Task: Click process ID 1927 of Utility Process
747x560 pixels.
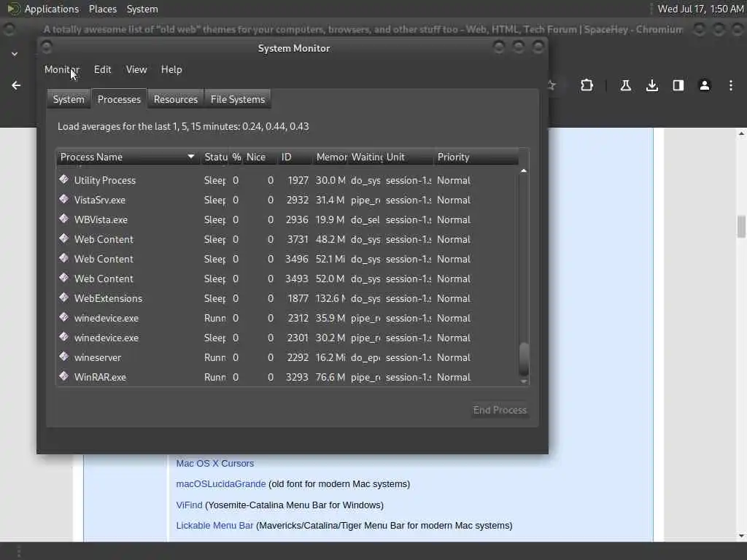Action: [x=298, y=181]
